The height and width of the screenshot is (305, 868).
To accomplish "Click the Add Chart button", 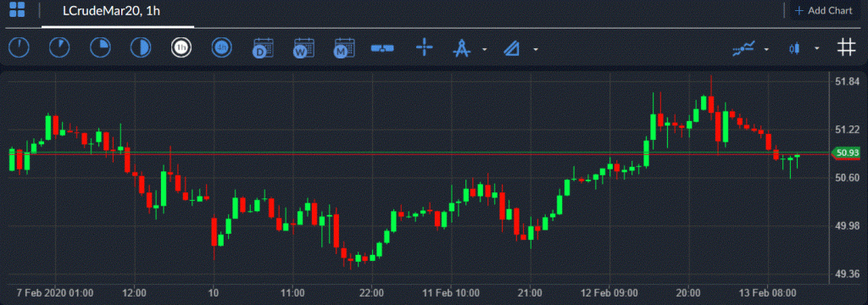I will point(823,10).
